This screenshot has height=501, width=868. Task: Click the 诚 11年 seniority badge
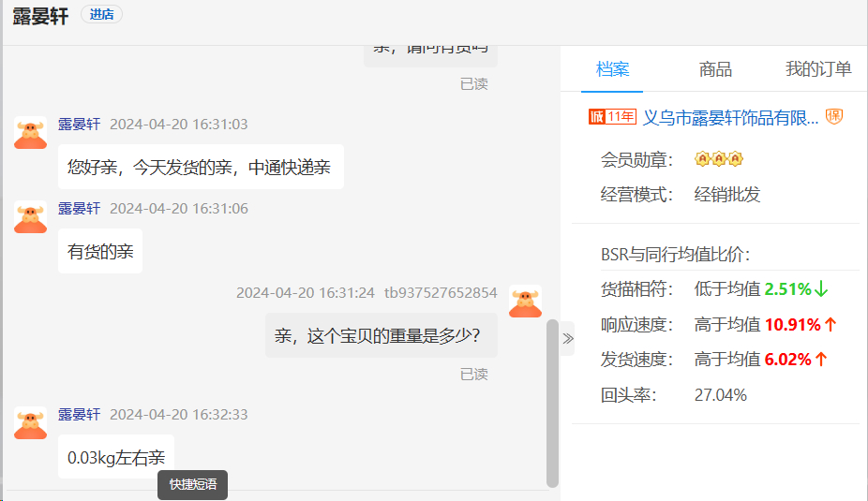pyautogui.click(x=612, y=117)
